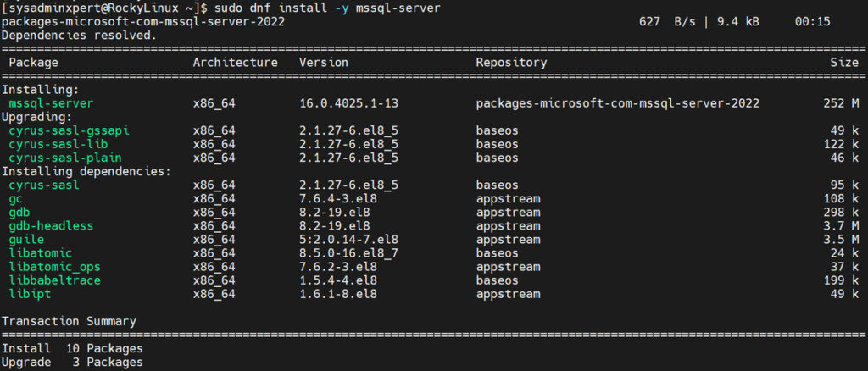Click the Package column header

click(33, 63)
